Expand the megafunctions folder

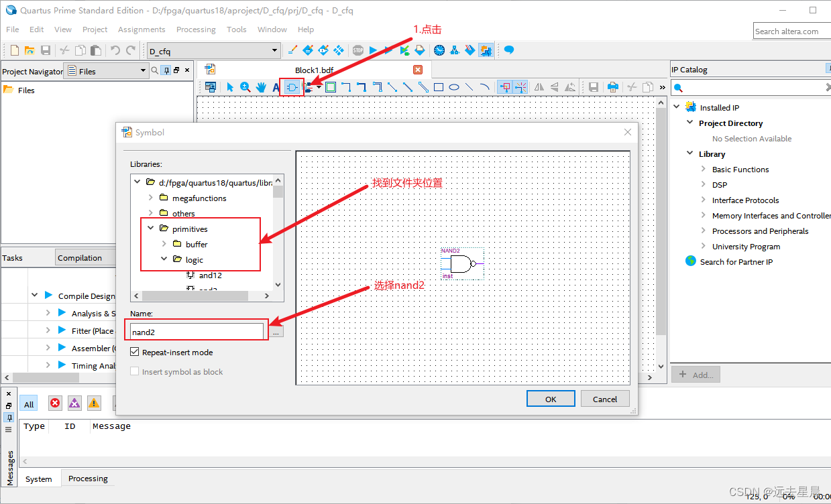151,198
